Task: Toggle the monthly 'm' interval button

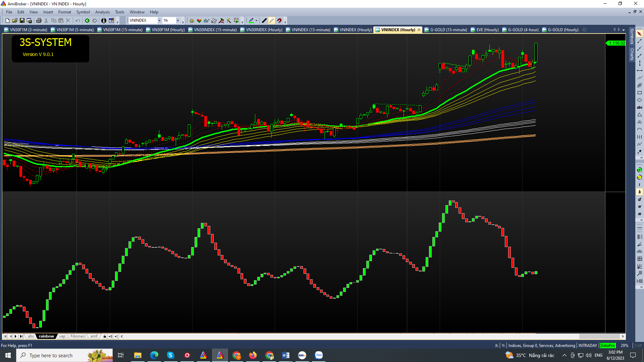Action: 639,214
